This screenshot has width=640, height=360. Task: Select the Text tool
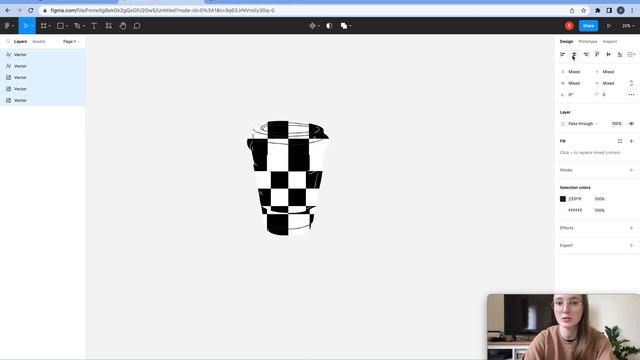pos(94,26)
